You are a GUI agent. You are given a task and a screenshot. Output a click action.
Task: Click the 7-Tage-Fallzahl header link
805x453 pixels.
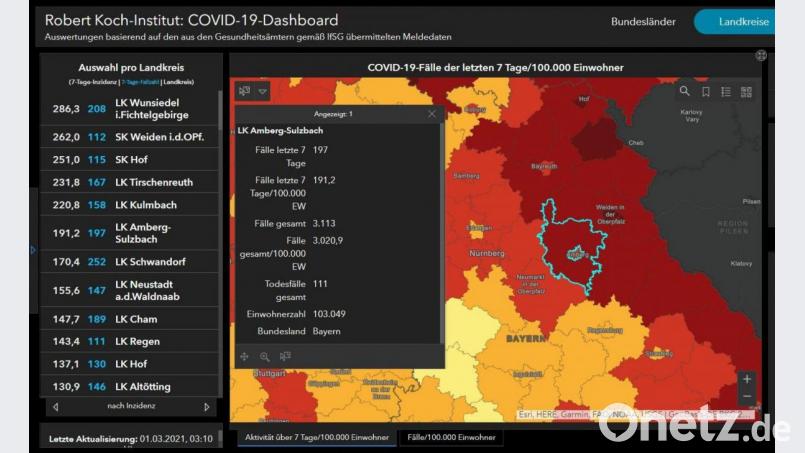pyautogui.click(x=140, y=82)
